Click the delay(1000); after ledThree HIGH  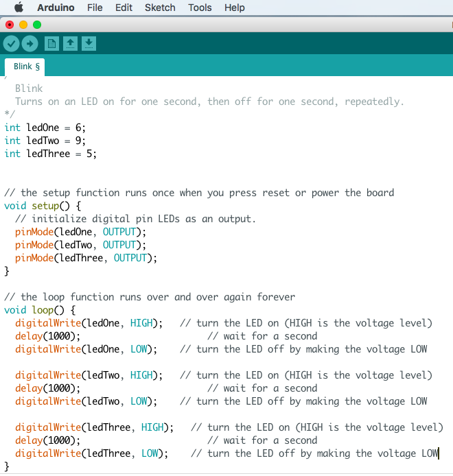pyautogui.click(x=47, y=441)
